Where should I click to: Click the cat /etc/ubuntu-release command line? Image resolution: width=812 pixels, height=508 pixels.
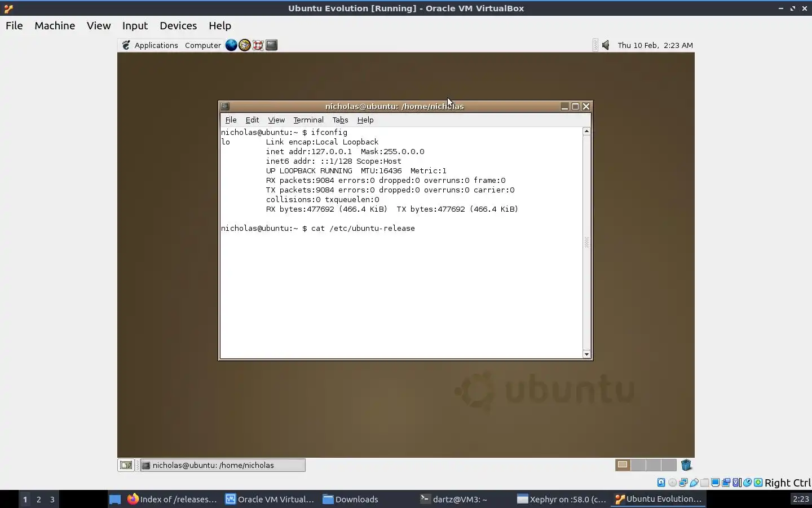click(318, 228)
